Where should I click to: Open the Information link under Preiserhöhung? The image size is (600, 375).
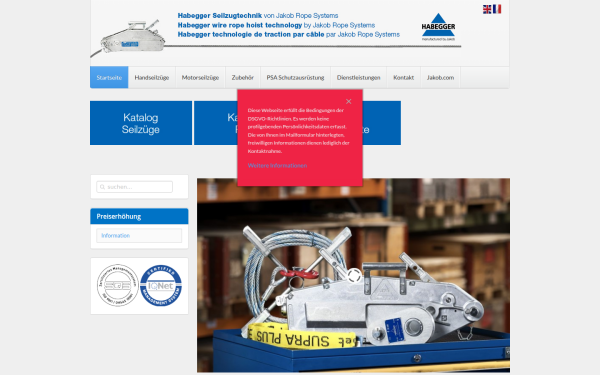point(116,236)
